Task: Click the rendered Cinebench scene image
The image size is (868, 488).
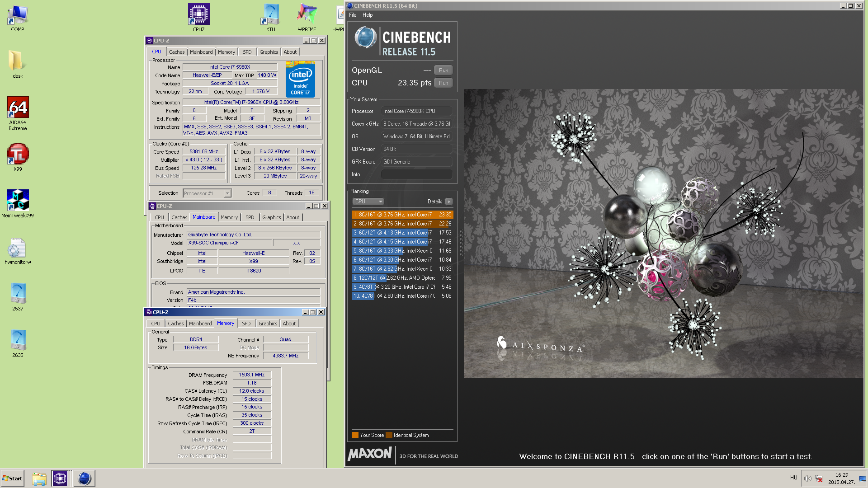Action: point(663,234)
